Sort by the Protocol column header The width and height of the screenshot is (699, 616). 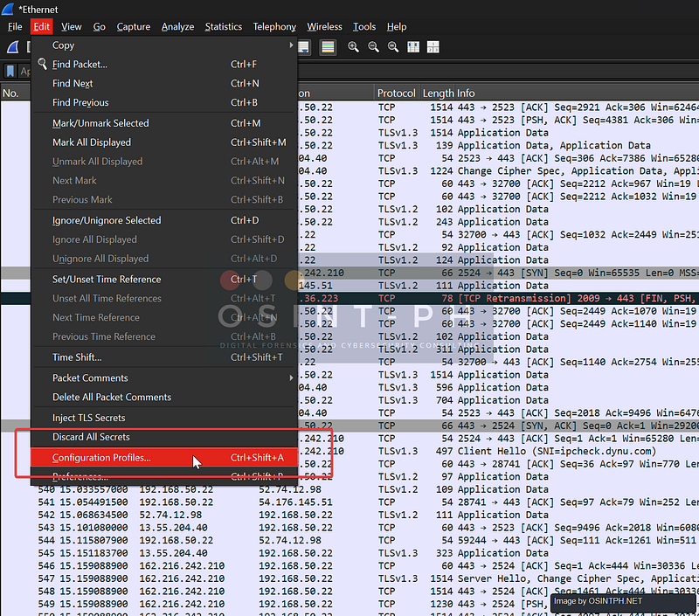pos(396,93)
